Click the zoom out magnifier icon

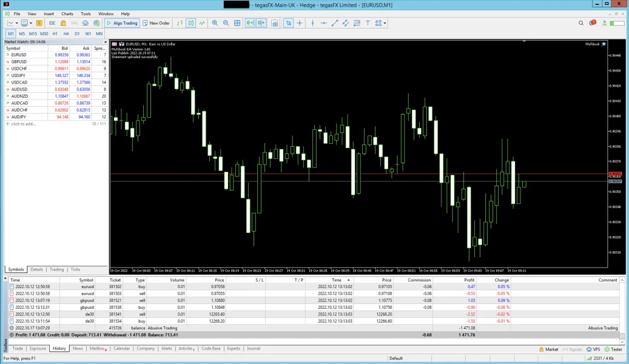pos(226,23)
